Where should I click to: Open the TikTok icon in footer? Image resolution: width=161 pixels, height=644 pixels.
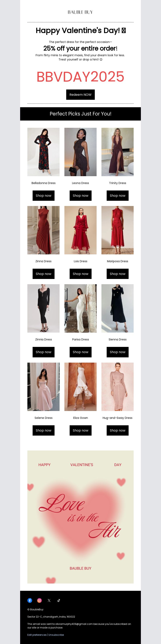[x=59, y=600]
